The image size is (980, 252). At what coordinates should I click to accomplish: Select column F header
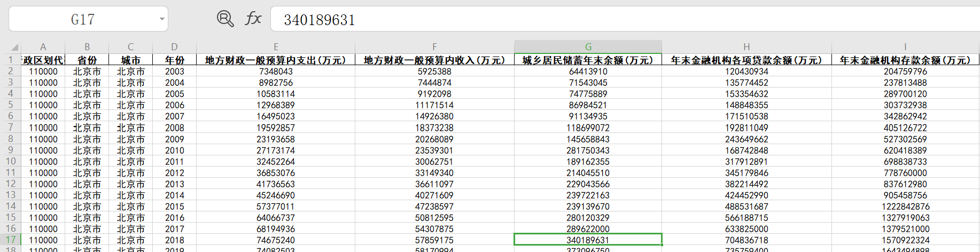434,47
